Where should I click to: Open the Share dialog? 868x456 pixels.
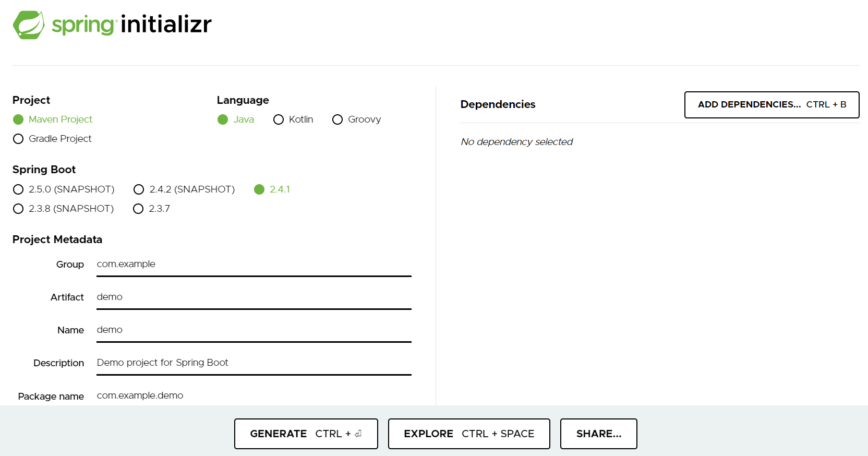(598, 434)
